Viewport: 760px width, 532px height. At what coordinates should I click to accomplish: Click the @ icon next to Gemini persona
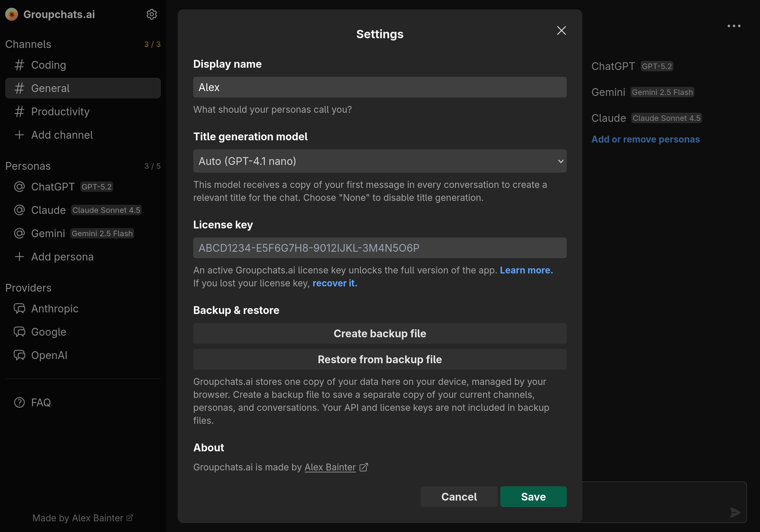point(19,233)
